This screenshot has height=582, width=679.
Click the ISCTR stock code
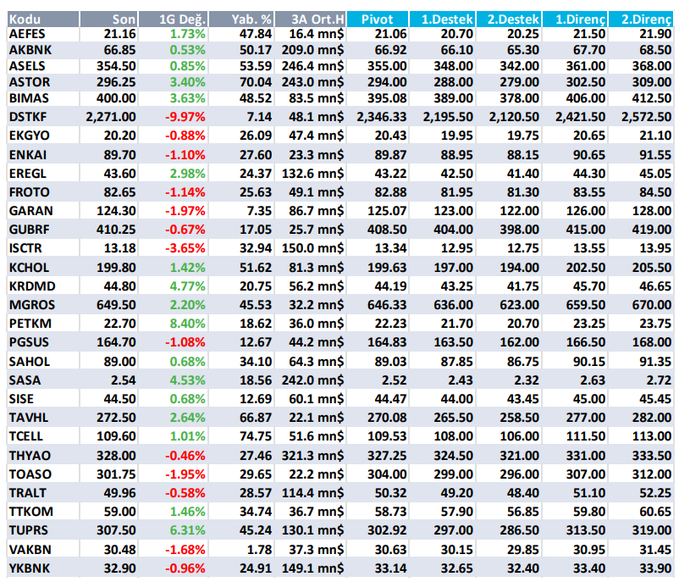pos(26,248)
